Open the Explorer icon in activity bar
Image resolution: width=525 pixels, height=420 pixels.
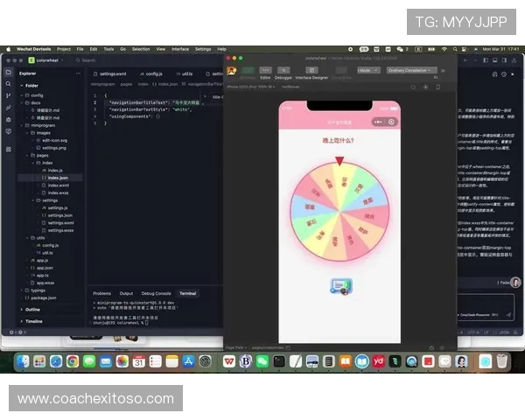click(x=8, y=73)
